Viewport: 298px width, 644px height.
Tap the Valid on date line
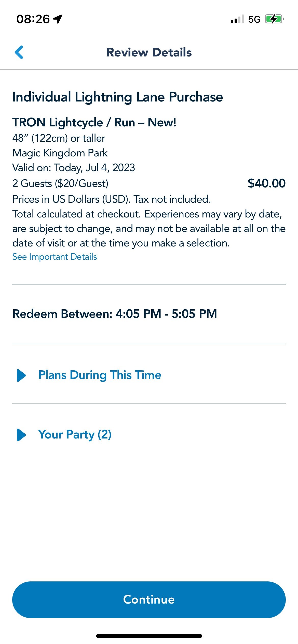[74, 168]
